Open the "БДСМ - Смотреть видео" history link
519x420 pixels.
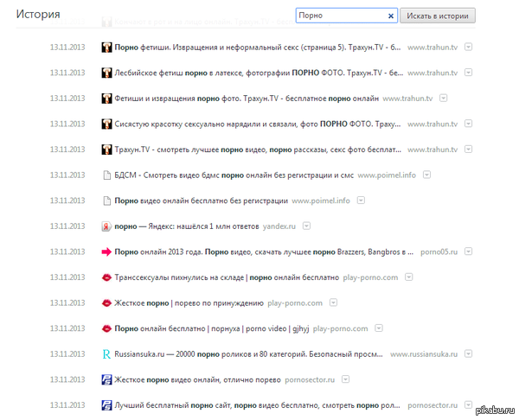click(234, 175)
